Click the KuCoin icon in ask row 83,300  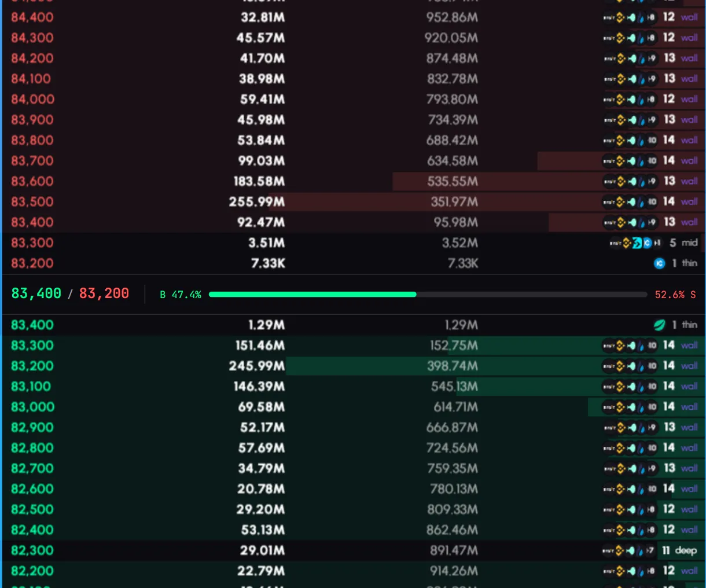click(x=648, y=243)
